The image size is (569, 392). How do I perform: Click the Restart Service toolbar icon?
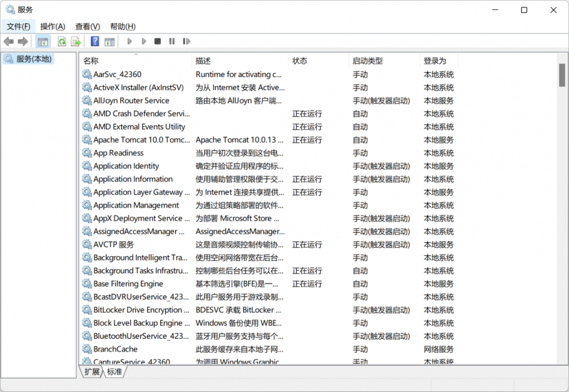186,41
